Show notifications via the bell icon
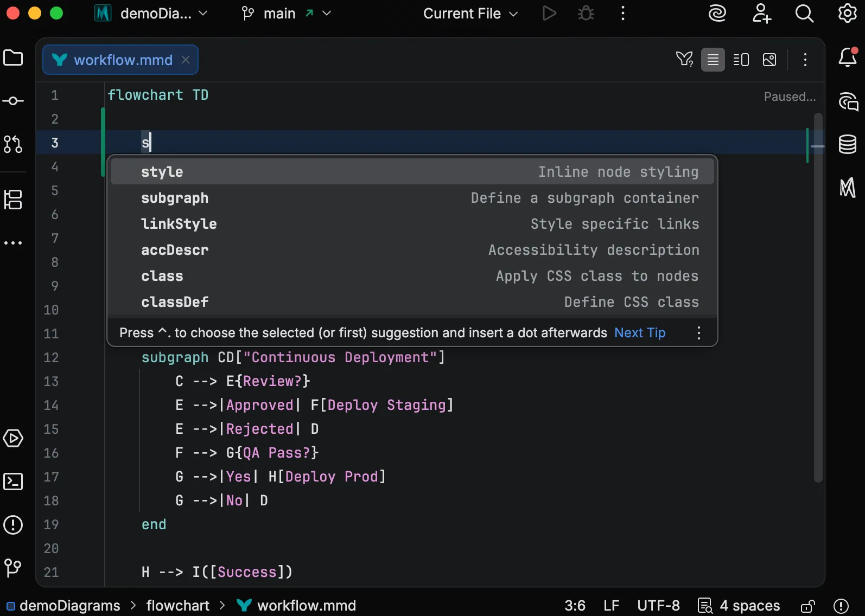 click(x=847, y=58)
